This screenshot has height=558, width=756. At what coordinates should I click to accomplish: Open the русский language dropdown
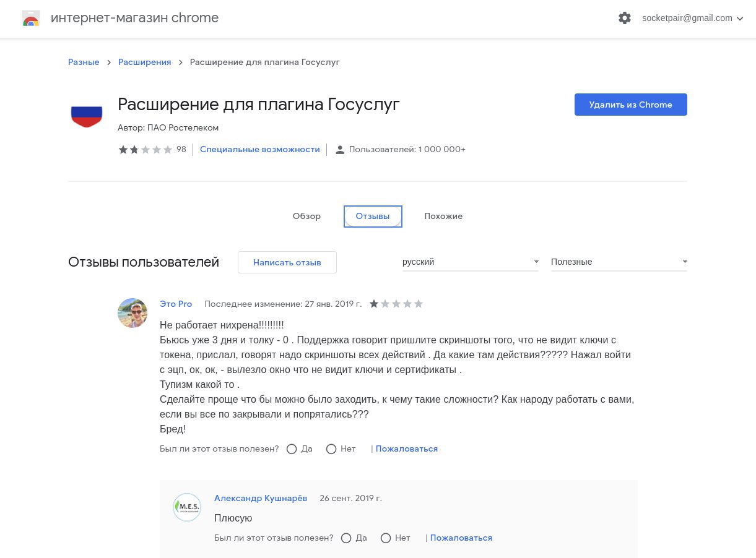pos(471,262)
